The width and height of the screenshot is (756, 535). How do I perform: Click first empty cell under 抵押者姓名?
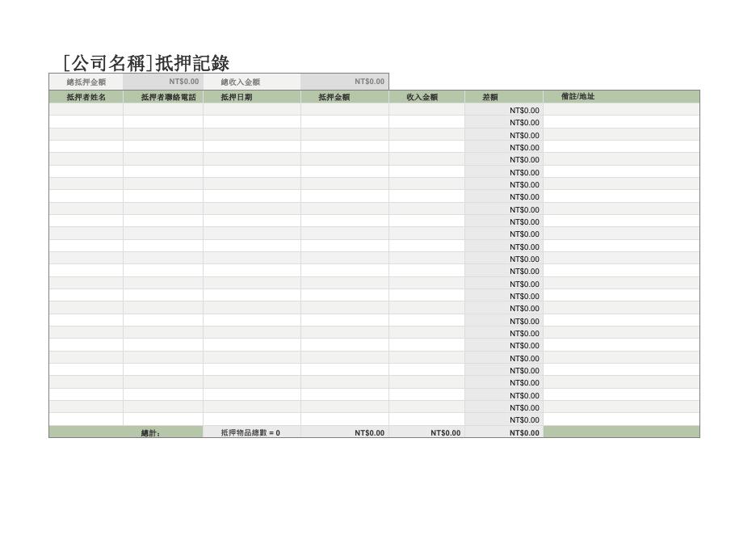click(86, 110)
